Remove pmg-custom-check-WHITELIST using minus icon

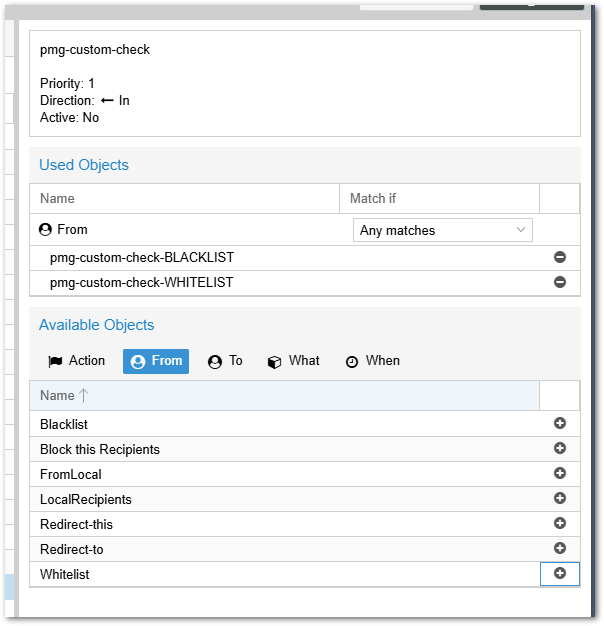coord(560,283)
